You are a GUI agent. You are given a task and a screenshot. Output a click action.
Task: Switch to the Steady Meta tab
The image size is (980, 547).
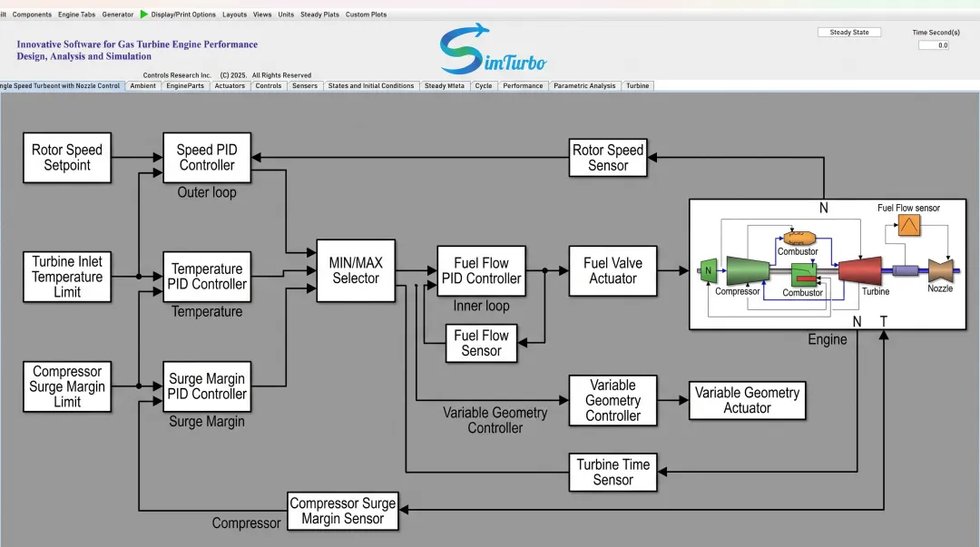pos(445,85)
